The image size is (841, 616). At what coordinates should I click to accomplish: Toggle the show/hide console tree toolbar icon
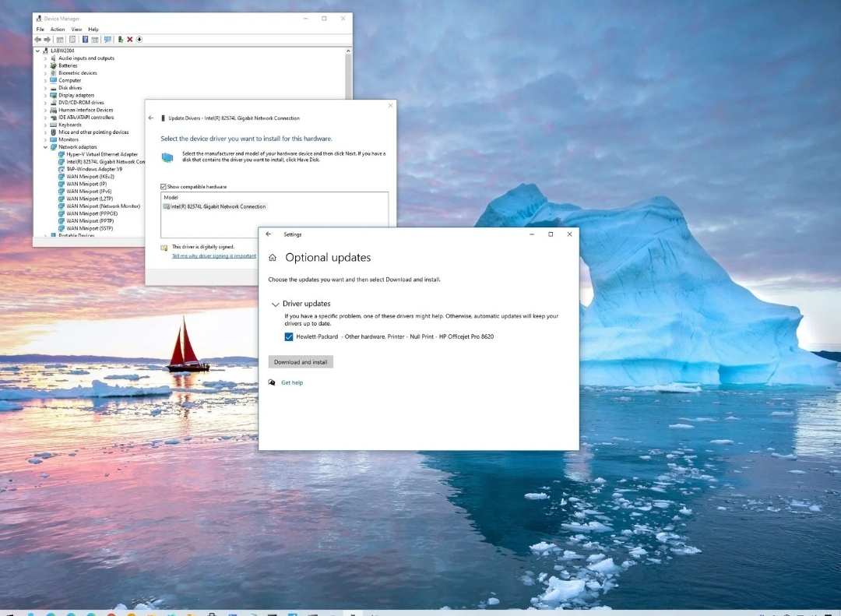(60, 40)
